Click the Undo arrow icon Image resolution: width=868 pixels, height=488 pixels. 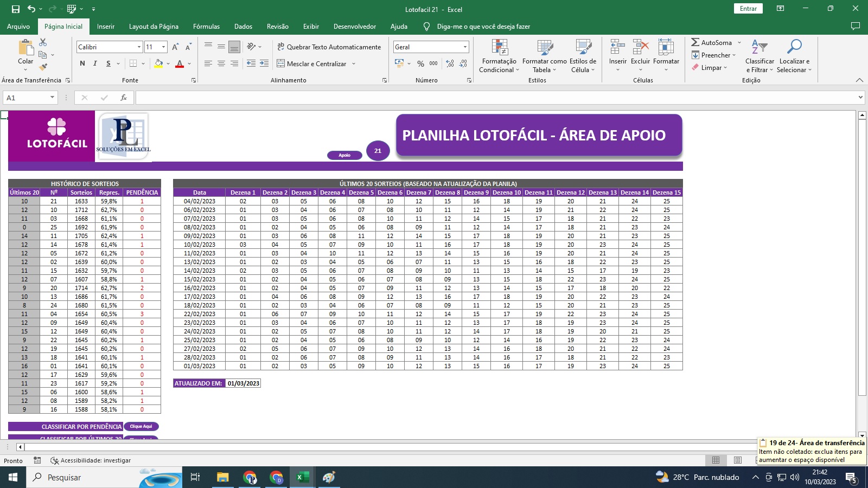(31, 9)
